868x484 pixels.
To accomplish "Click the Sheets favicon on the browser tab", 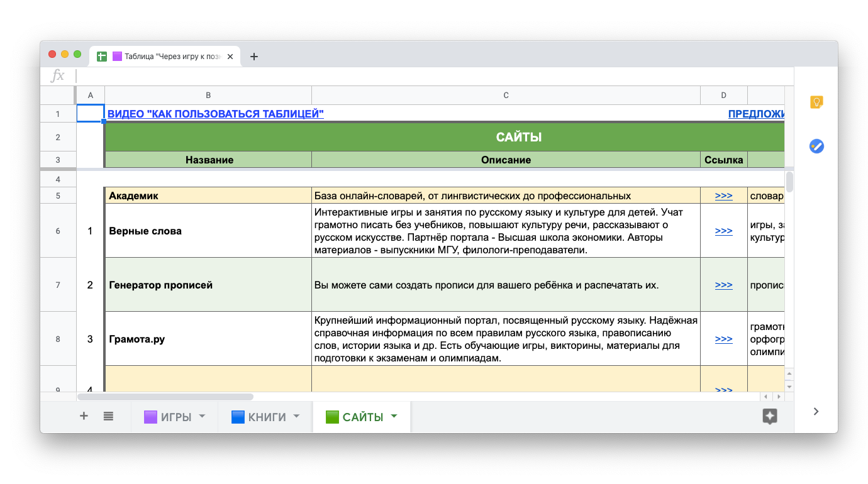I will click(102, 57).
